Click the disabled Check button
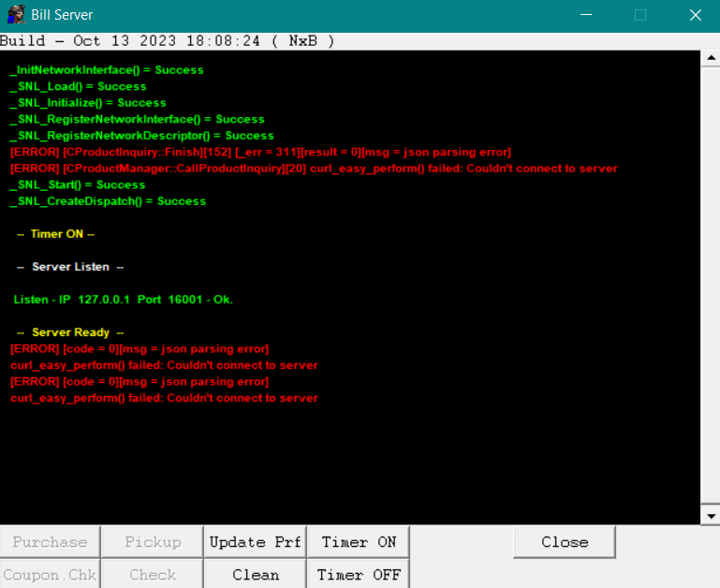This screenshot has height=588, width=720. [153, 574]
